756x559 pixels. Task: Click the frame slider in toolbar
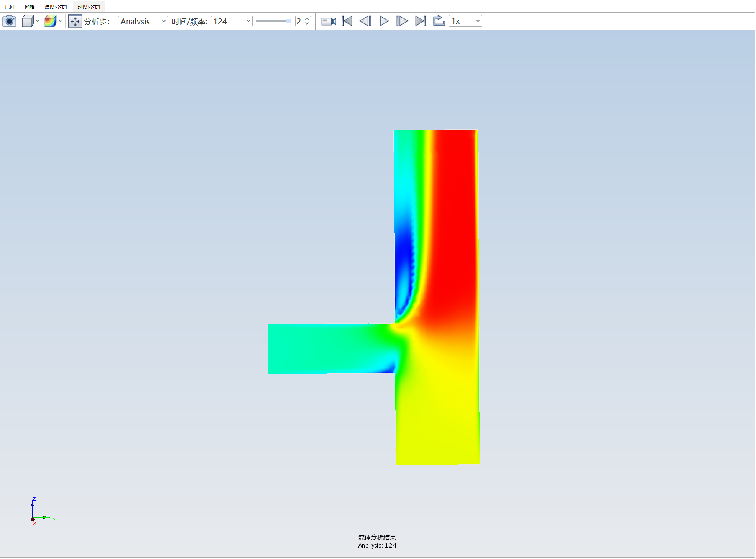click(x=274, y=21)
